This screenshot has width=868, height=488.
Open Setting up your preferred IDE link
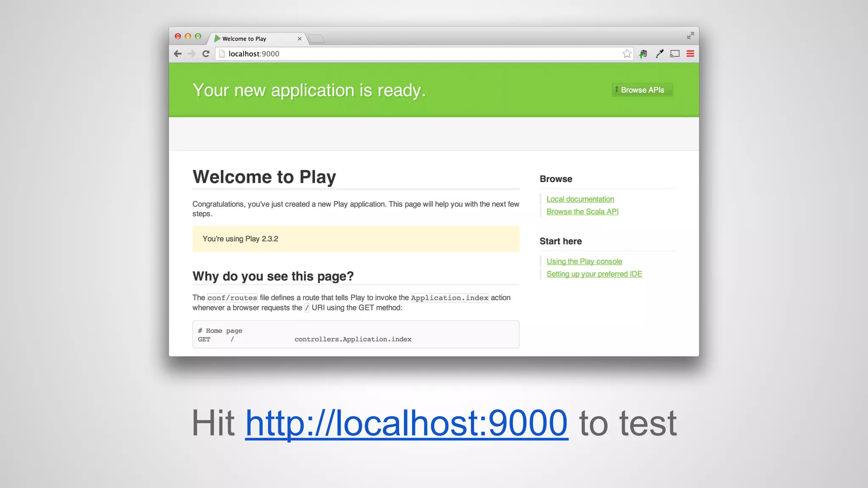(594, 274)
